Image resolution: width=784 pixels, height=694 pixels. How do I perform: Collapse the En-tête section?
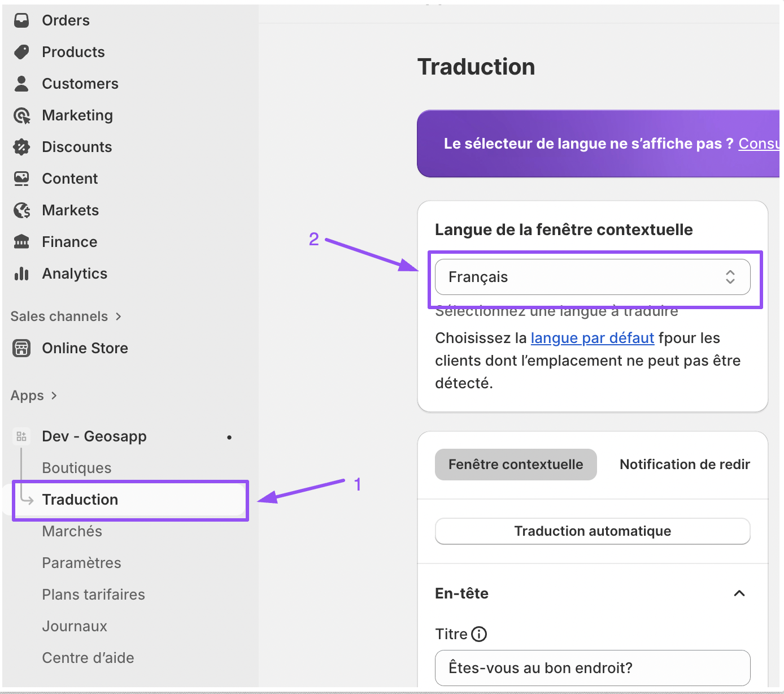(739, 593)
